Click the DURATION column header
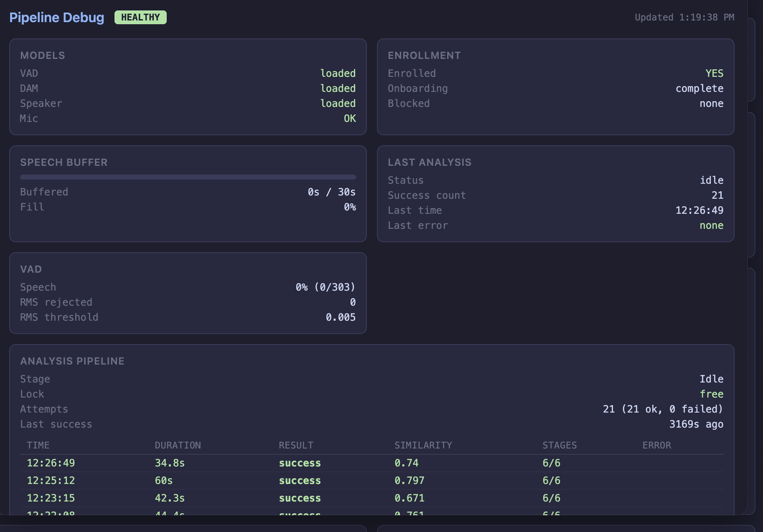763x532 pixels. click(x=178, y=446)
